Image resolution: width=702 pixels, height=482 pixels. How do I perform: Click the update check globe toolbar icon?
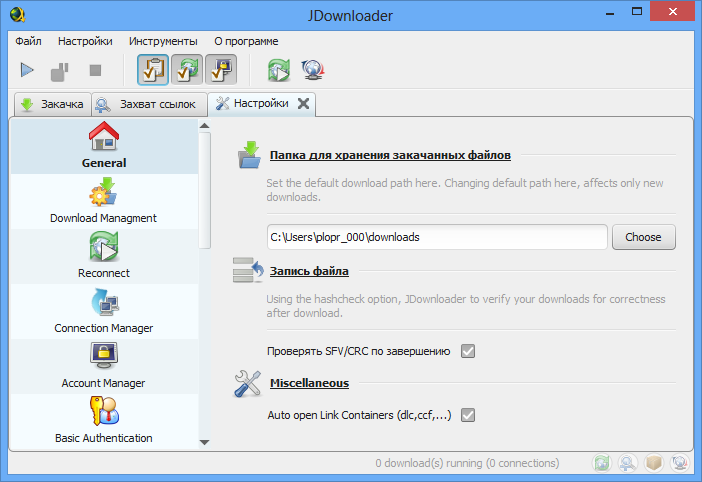coord(313,70)
